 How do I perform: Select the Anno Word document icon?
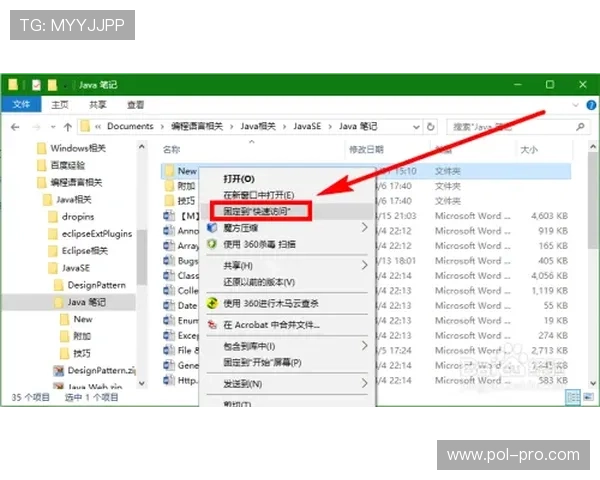pyautogui.click(x=169, y=230)
